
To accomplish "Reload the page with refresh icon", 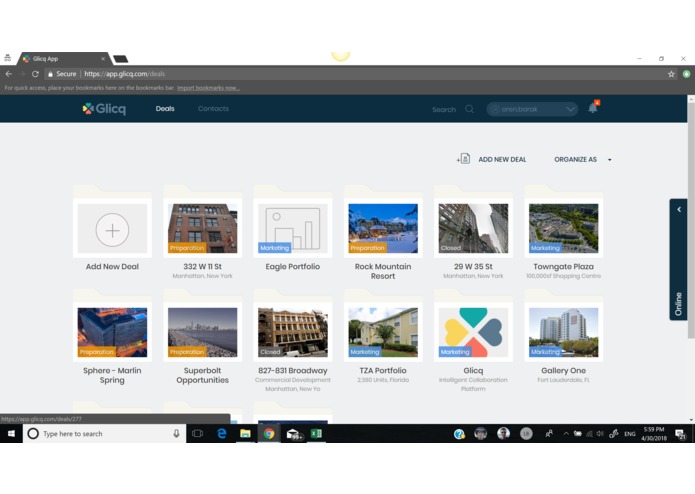I will point(35,74).
